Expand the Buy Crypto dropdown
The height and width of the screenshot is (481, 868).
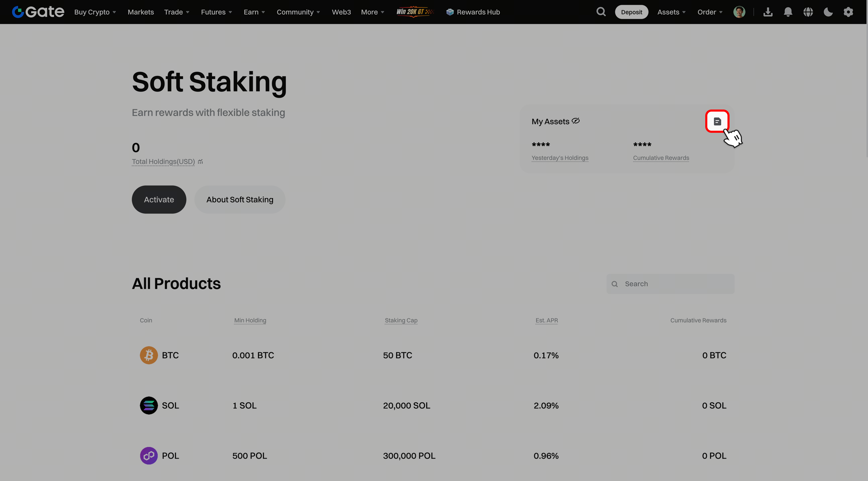(95, 12)
